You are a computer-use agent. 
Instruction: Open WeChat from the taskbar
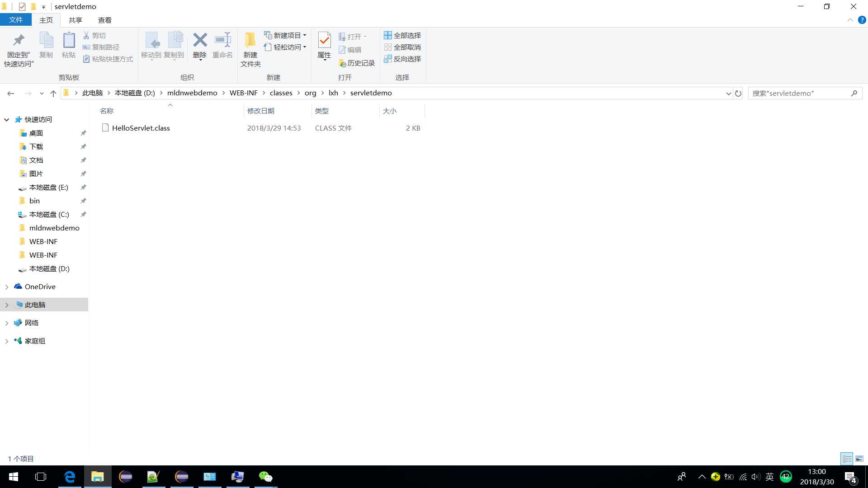[266, 477]
